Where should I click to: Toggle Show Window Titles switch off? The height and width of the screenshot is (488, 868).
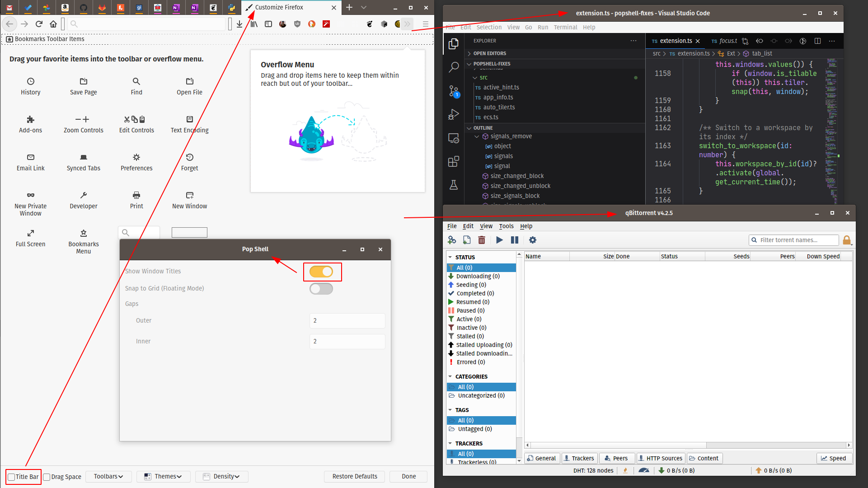[x=321, y=272]
